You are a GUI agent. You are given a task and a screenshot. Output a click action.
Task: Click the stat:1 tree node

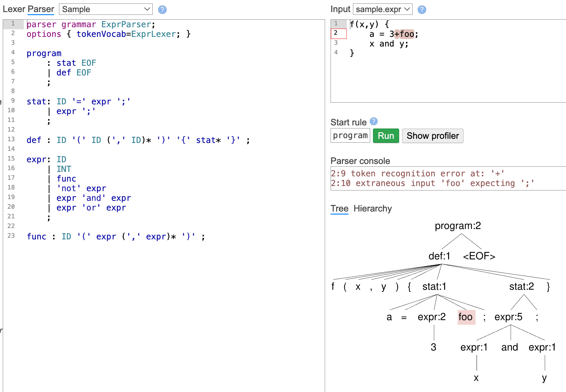[434, 287]
